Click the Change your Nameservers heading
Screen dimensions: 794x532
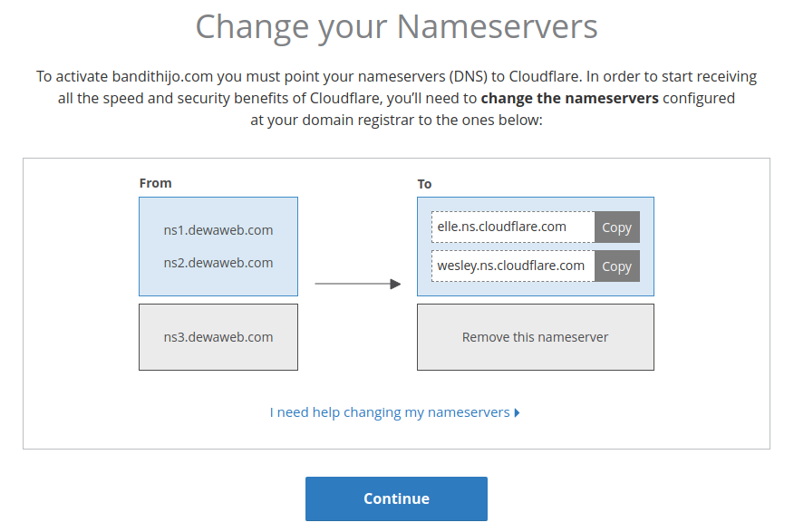point(396,26)
